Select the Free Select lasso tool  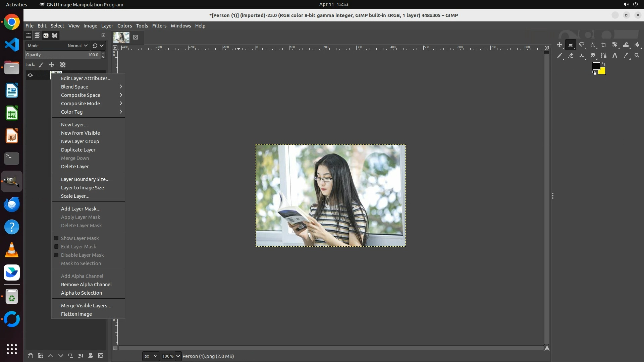click(582, 45)
